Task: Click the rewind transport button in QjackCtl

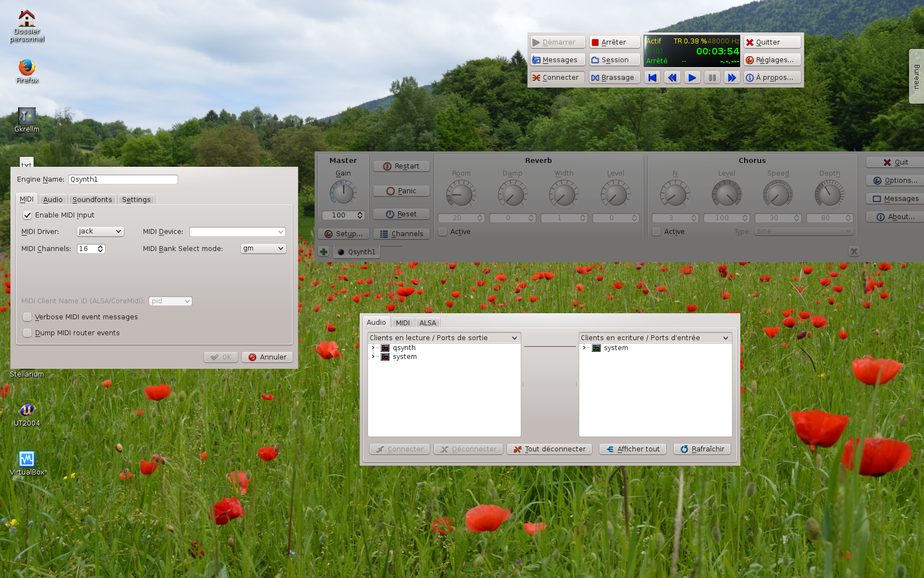Action: coord(672,78)
